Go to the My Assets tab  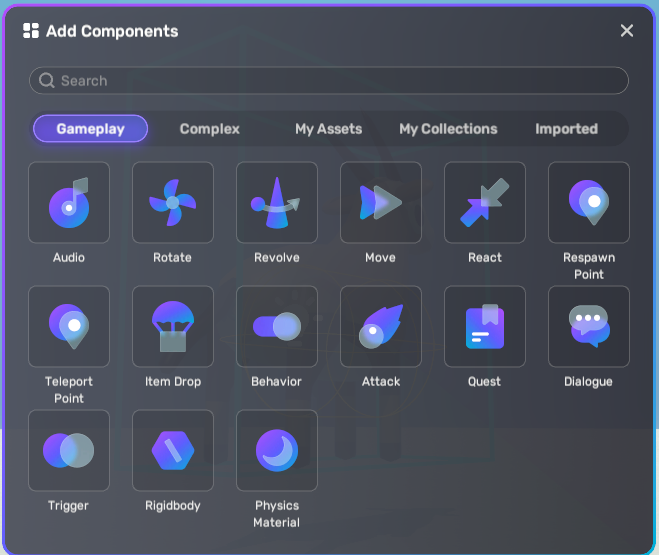click(329, 129)
